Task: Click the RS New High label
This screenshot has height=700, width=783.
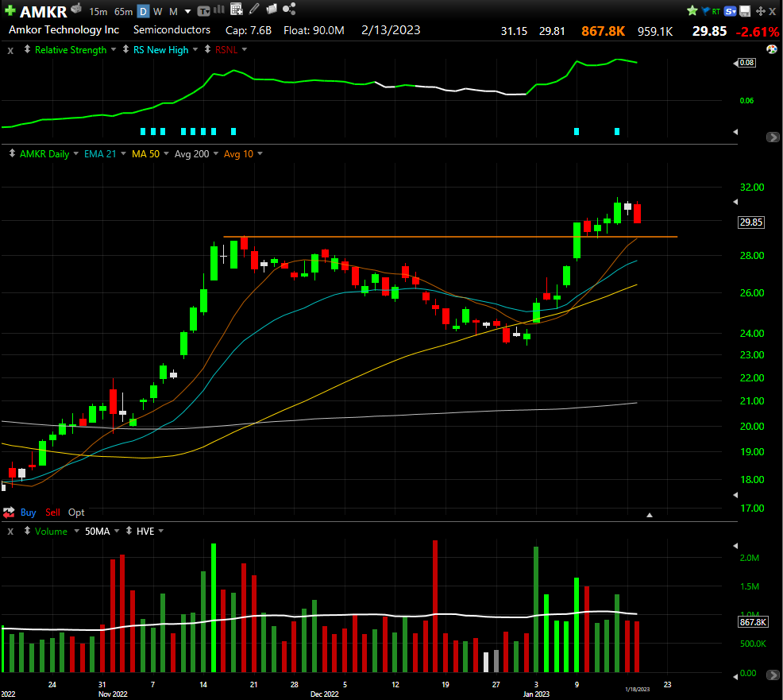Action: (x=160, y=49)
